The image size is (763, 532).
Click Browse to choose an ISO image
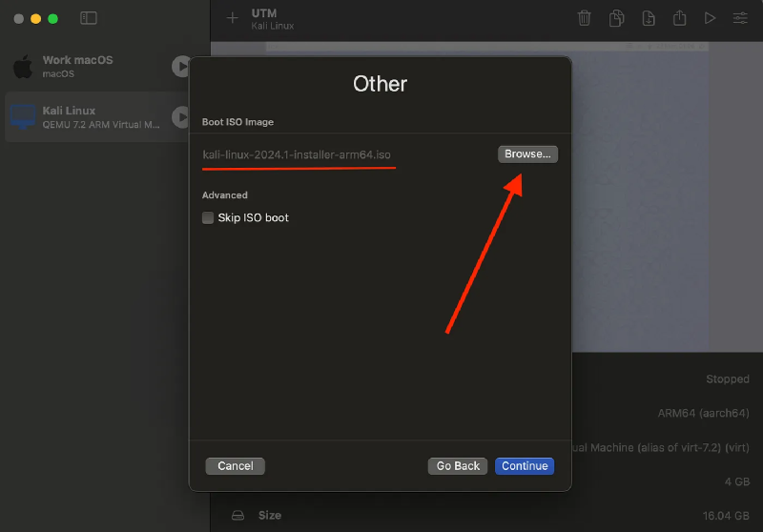[x=527, y=153]
